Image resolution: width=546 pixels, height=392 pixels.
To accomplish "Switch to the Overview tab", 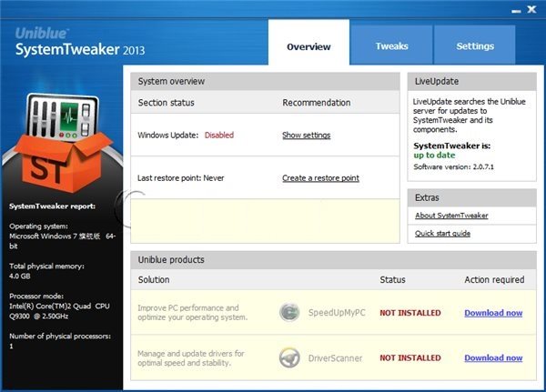I will (x=308, y=43).
